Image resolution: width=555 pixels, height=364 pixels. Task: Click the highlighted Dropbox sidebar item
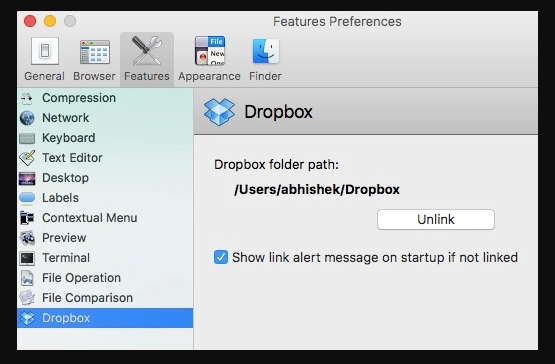(105, 318)
